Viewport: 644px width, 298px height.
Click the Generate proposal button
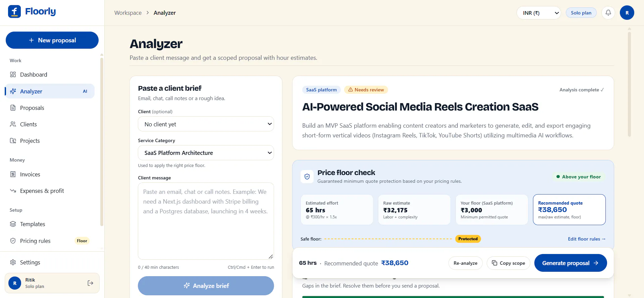point(571,263)
